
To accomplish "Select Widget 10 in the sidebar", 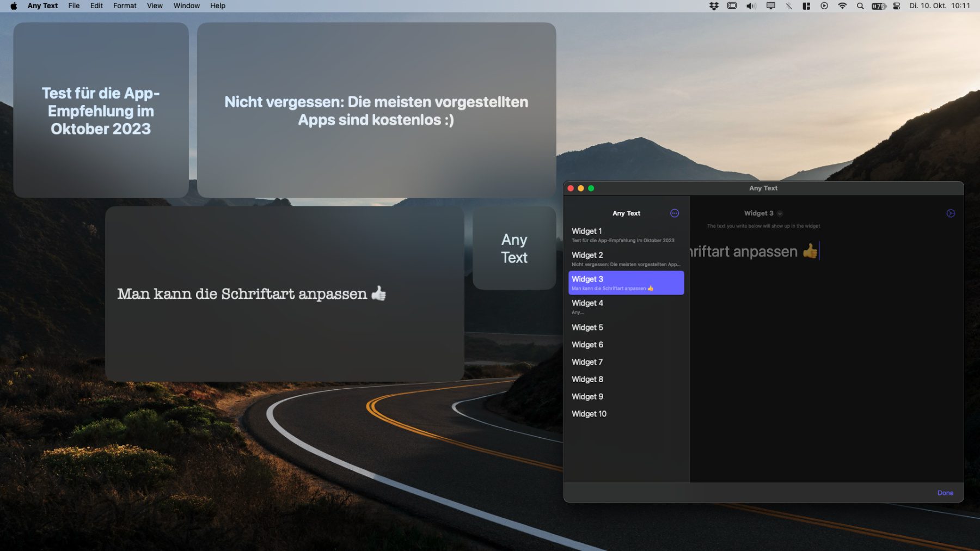I will tap(589, 414).
